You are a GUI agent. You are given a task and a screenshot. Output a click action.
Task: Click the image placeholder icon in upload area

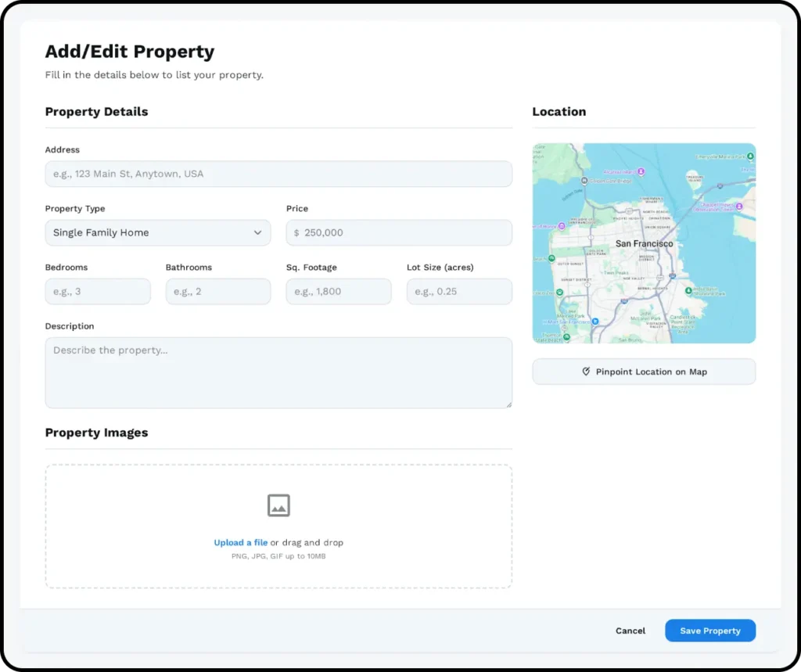click(278, 505)
